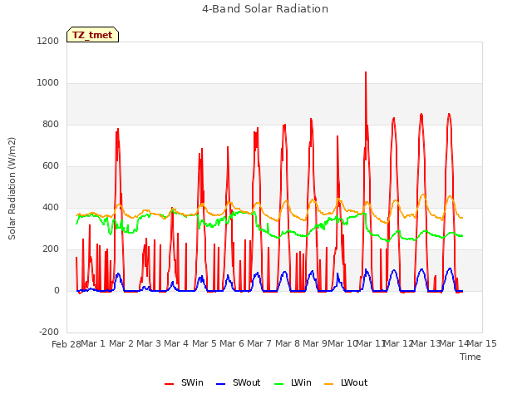Click the Mar 7 x-axis label
Image resolution: width=532 pixels, height=399 pixels.
pos(259,343)
